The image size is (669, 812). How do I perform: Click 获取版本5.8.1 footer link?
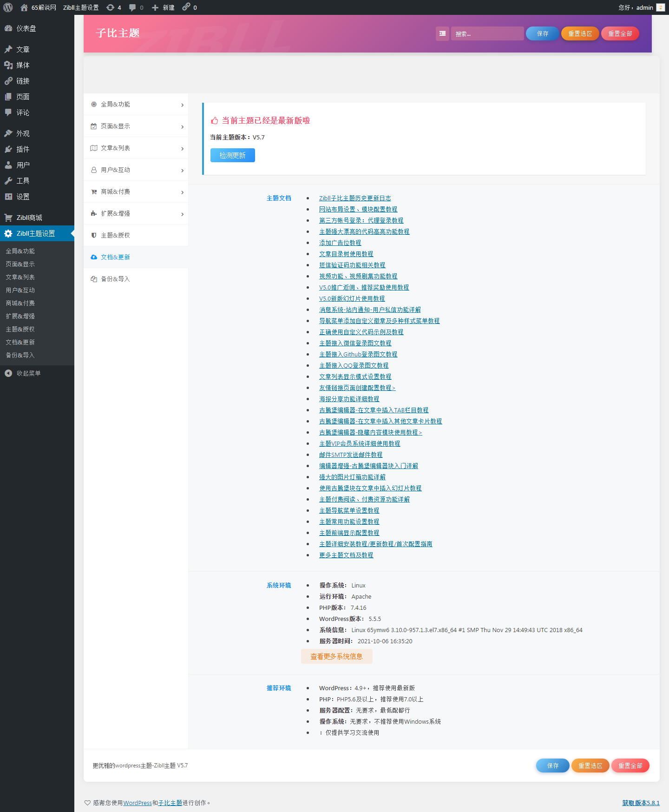point(641,803)
